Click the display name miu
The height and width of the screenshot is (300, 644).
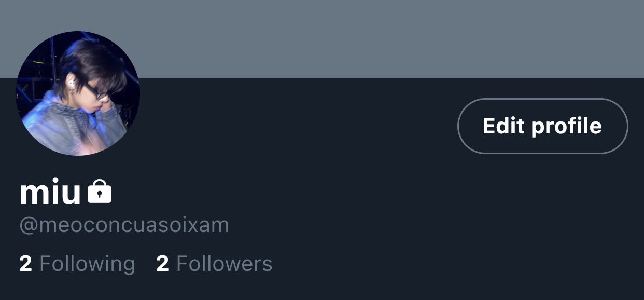tap(50, 192)
